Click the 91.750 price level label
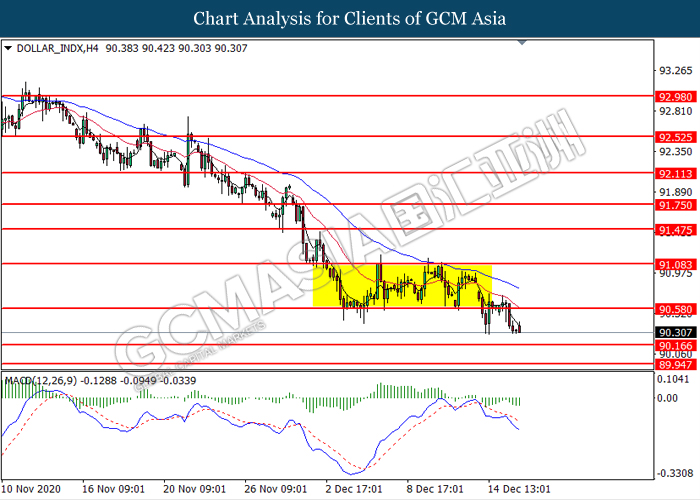The image size is (700, 500). pyautogui.click(x=675, y=205)
